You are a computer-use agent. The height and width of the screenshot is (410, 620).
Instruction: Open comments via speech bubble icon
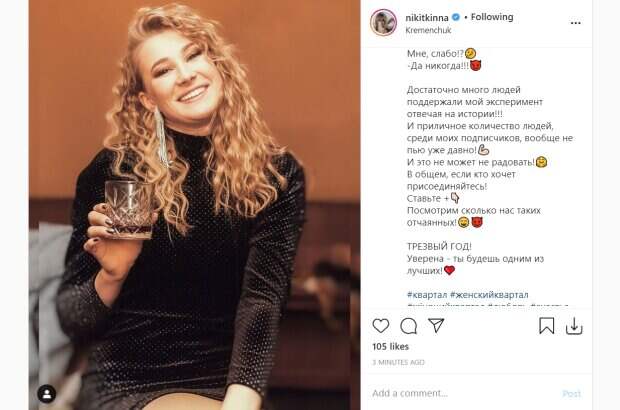(408, 326)
